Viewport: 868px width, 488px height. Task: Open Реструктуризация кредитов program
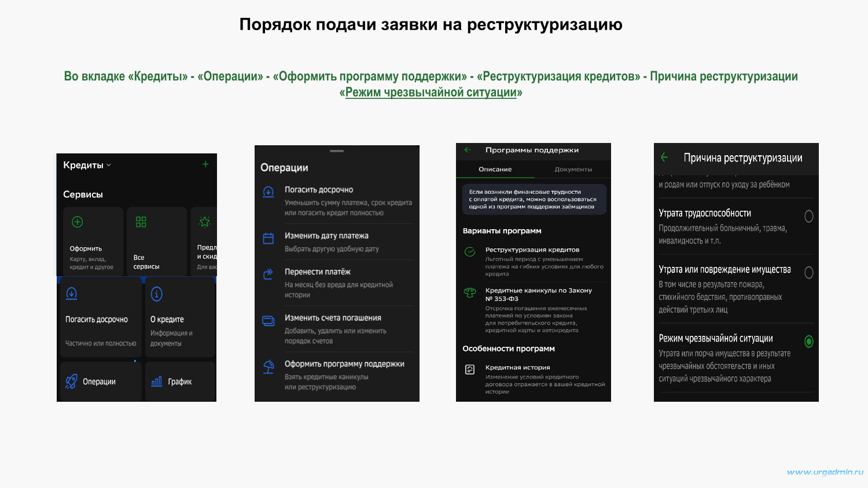(534, 261)
